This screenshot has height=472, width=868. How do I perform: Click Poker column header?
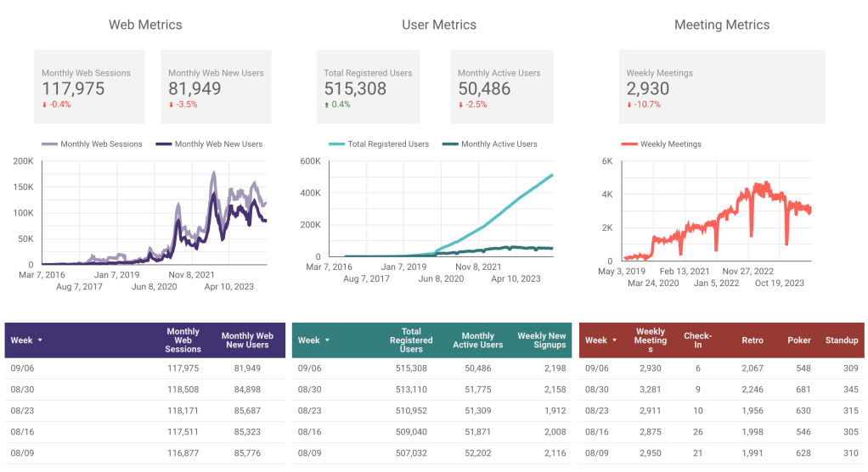tap(799, 340)
